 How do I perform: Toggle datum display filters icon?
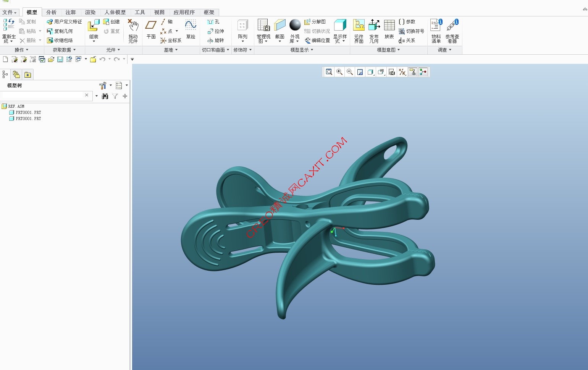tap(402, 72)
